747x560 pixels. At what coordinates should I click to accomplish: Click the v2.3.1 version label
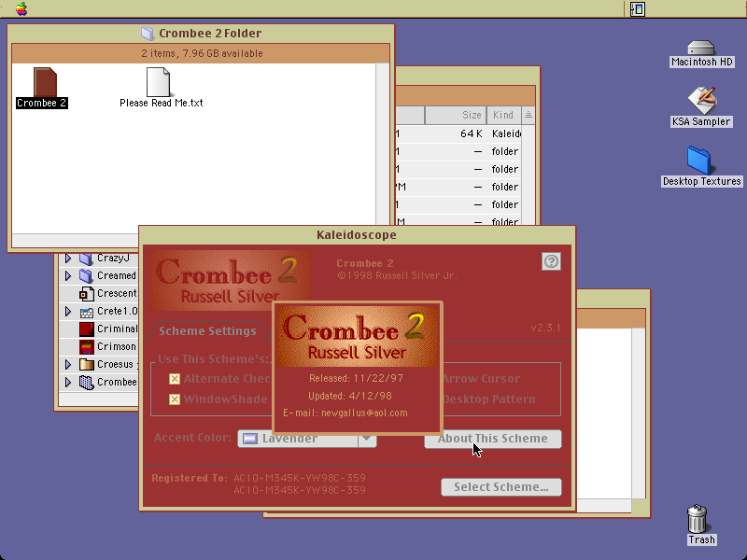545,329
